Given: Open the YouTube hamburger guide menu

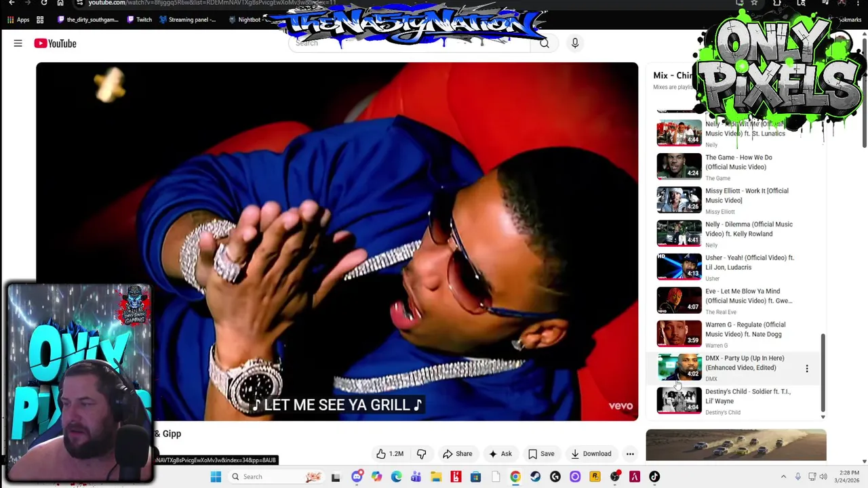Looking at the screenshot, I should coord(18,43).
